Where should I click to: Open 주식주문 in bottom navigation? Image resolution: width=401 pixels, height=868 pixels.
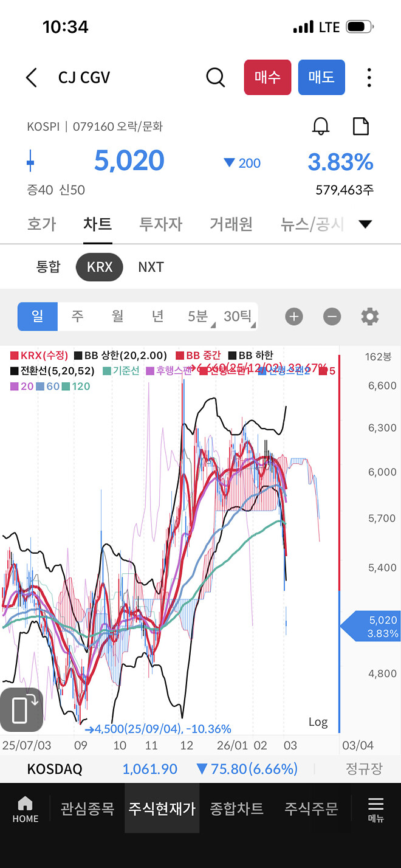[x=312, y=808]
